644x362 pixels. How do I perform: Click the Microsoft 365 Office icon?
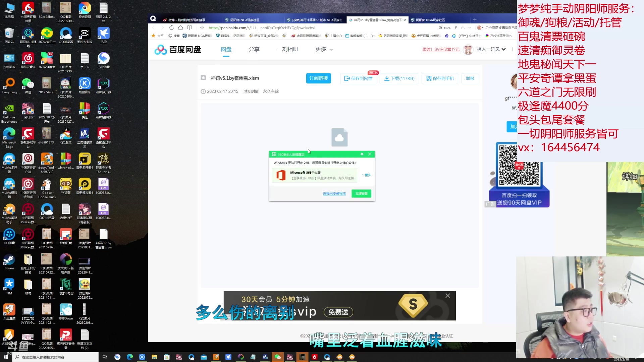[x=281, y=175]
